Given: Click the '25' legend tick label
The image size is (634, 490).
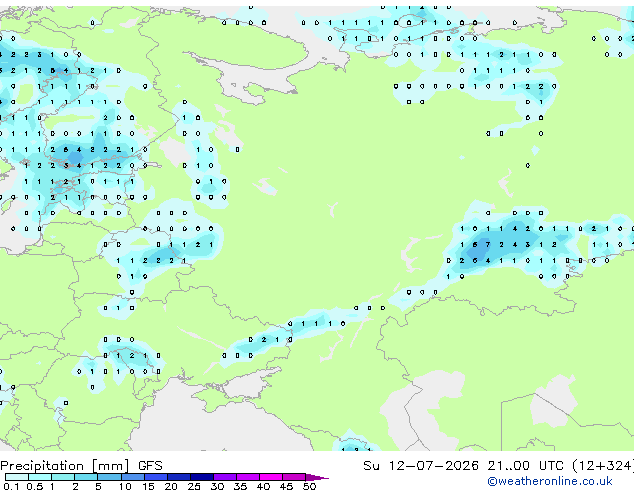Looking at the screenshot, I should click(x=194, y=486).
